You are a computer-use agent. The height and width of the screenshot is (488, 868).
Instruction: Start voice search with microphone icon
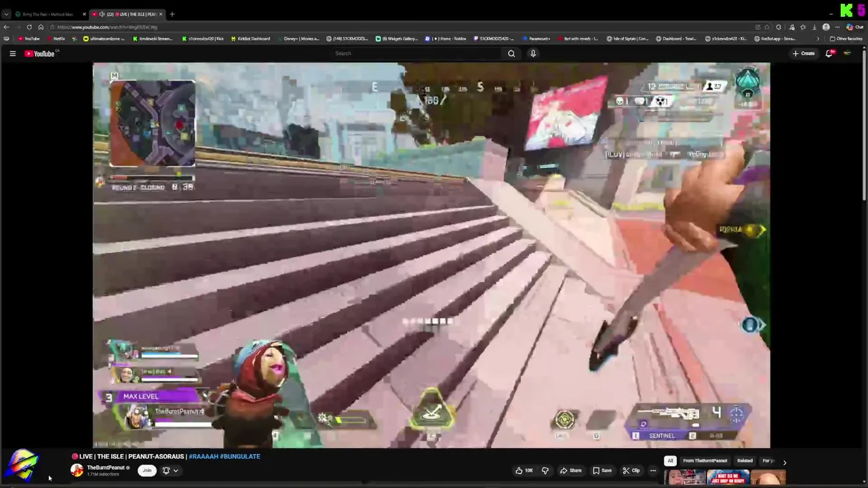(533, 54)
